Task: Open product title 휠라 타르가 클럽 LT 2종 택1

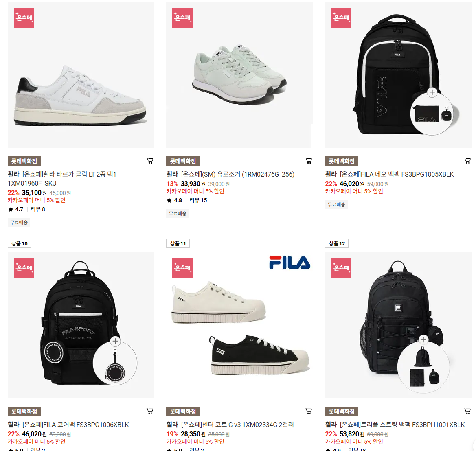Action: 62,179
